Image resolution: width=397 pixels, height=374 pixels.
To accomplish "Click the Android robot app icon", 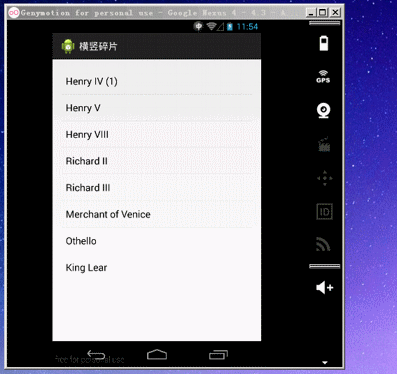I will point(68,46).
